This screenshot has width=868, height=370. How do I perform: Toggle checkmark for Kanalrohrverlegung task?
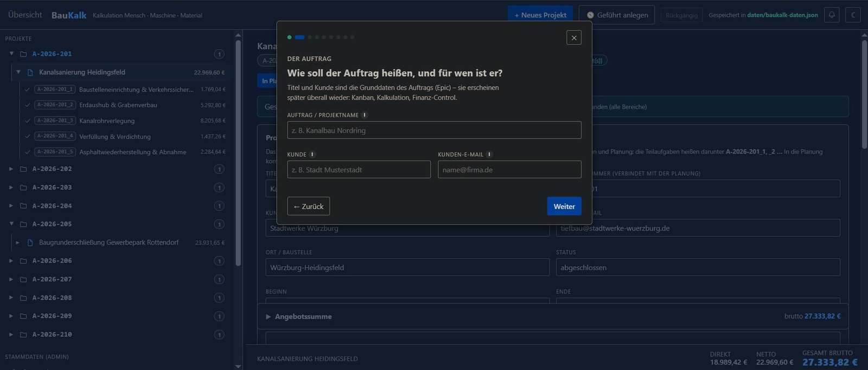tap(27, 120)
